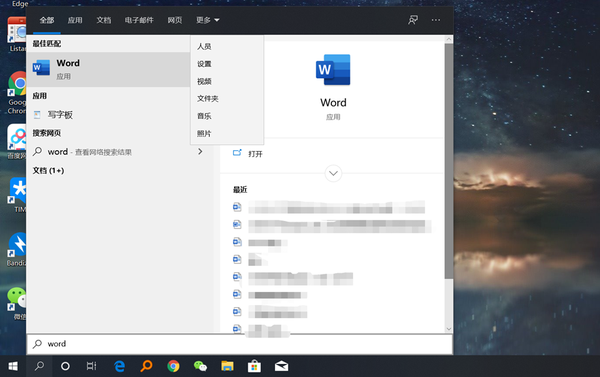Launch Microsoft Edge from the taskbar

point(120,366)
